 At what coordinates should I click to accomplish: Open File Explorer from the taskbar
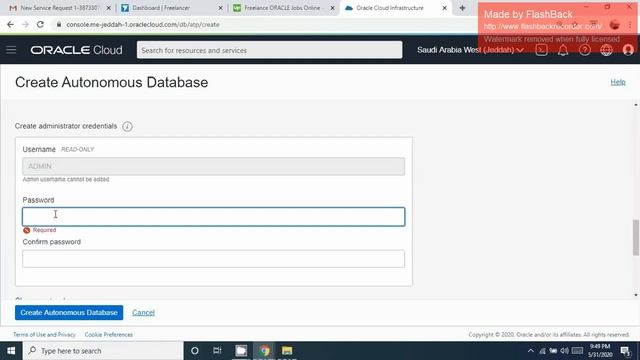[x=287, y=351]
